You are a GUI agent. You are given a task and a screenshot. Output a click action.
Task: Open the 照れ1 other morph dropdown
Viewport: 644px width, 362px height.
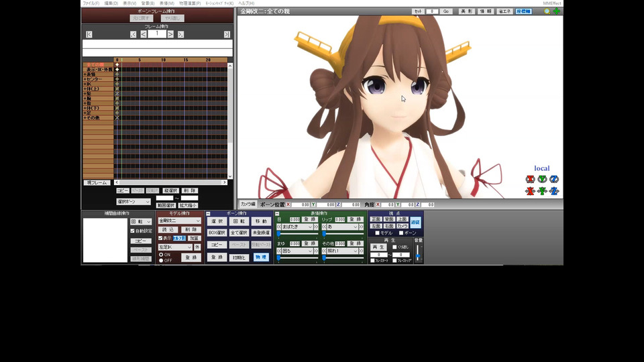(x=343, y=251)
